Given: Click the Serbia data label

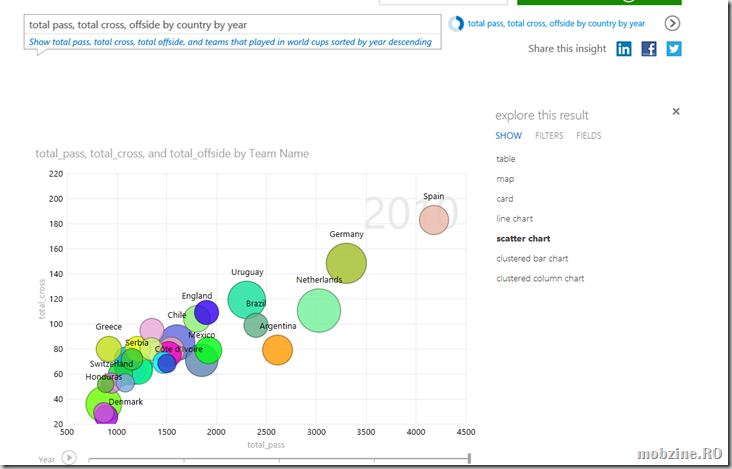Looking at the screenshot, I should (x=137, y=343).
